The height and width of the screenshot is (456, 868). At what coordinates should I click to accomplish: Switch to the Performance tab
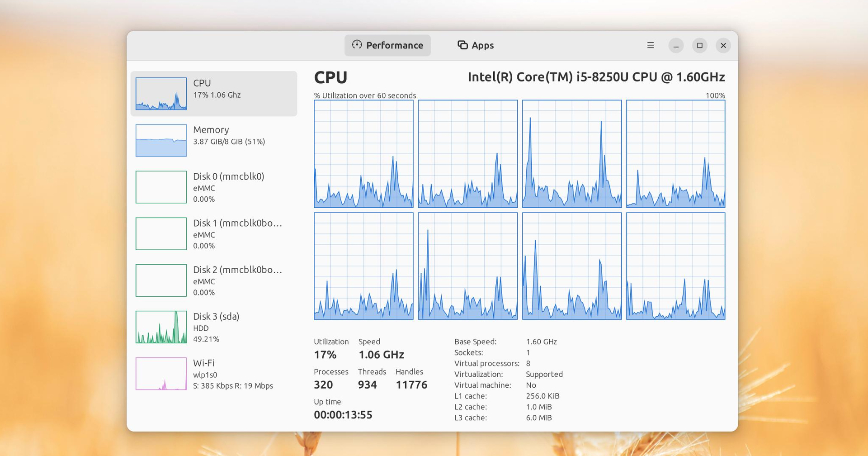click(x=387, y=45)
